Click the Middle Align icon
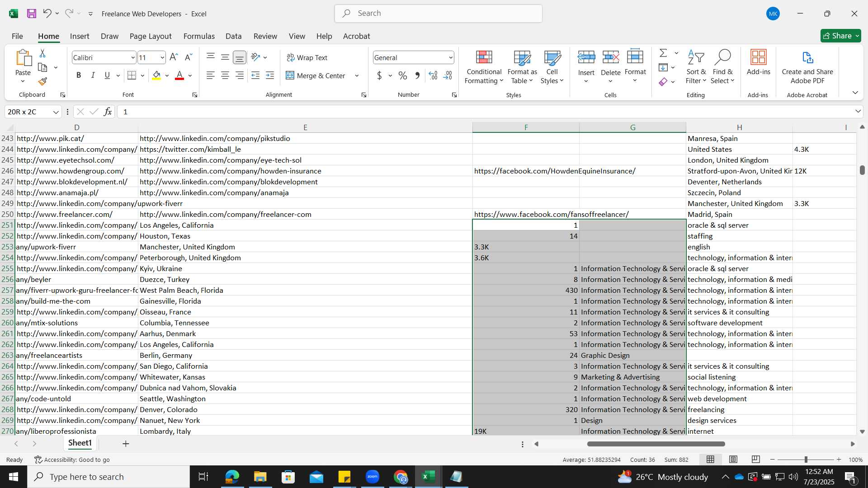The height and width of the screenshot is (488, 868). [225, 57]
